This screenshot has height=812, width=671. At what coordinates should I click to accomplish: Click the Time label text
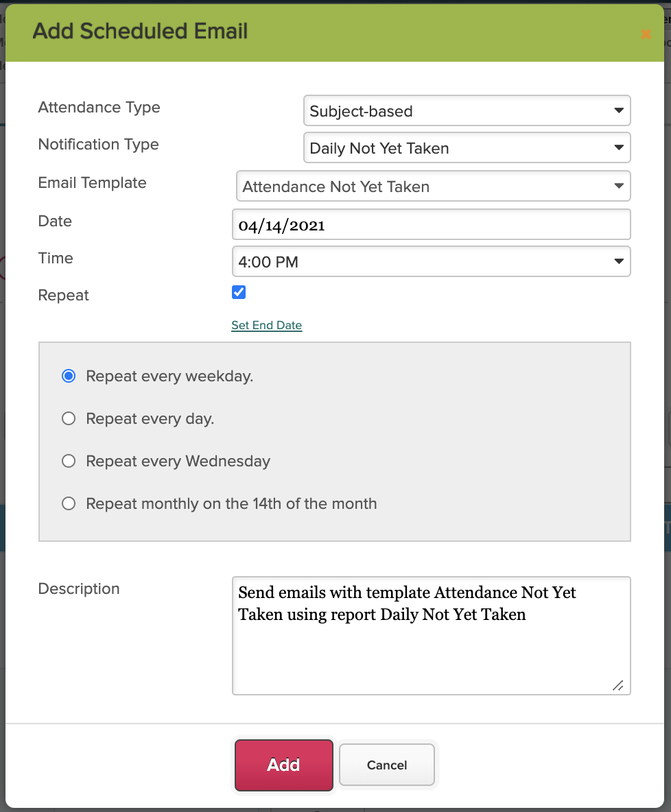click(56, 258)
